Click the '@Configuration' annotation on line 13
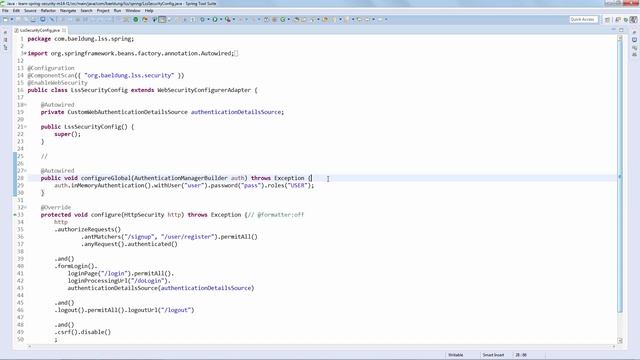 [x=51, y=68]
